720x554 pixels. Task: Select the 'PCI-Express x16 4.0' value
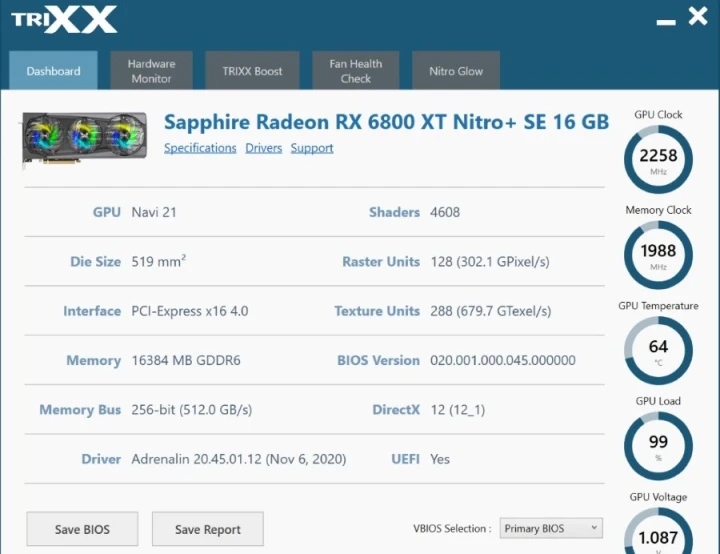coord(190,311)
